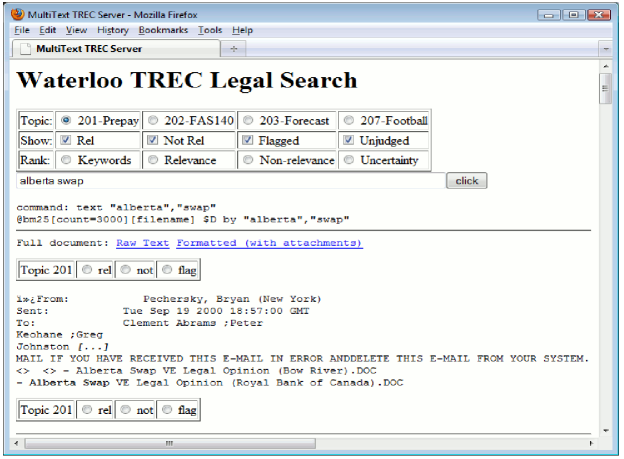
Task: Click the Firefox logo icon in title bar
Action: pos(18,14)
